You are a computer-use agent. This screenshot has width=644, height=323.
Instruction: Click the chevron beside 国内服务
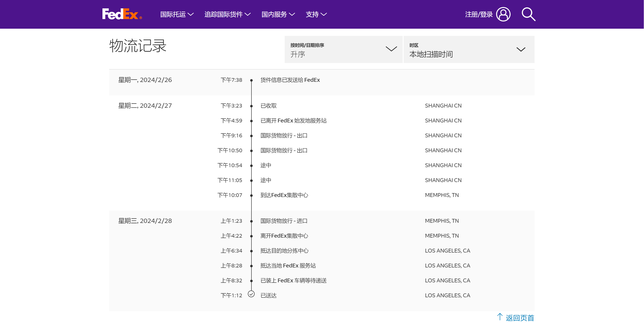pyautogui.click(x=292, y=14)
